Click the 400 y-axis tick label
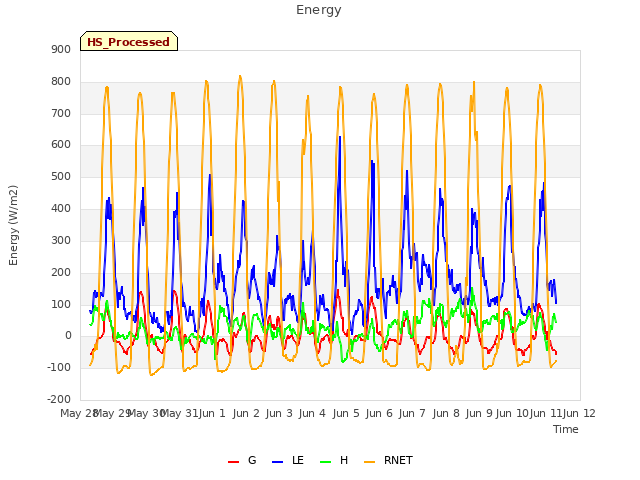The width and height of the screenshot is (640, 480). [x=61, y=209]
